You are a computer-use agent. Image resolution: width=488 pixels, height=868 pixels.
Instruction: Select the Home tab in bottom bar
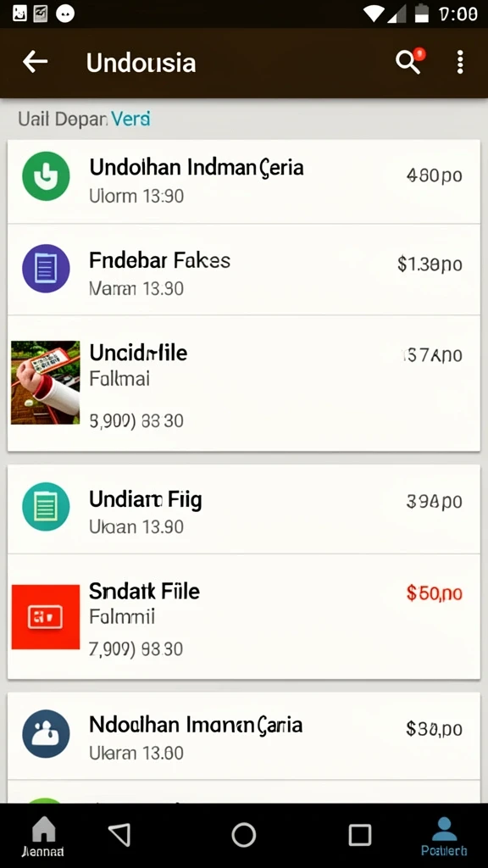tap(43, 837)
